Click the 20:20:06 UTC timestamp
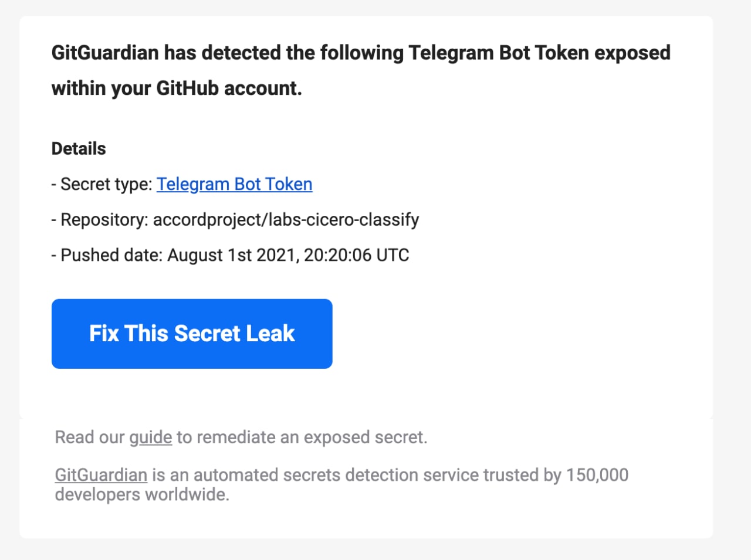Image resolution: width=751 pixels, height=560 pixels. tap(356, 255)
